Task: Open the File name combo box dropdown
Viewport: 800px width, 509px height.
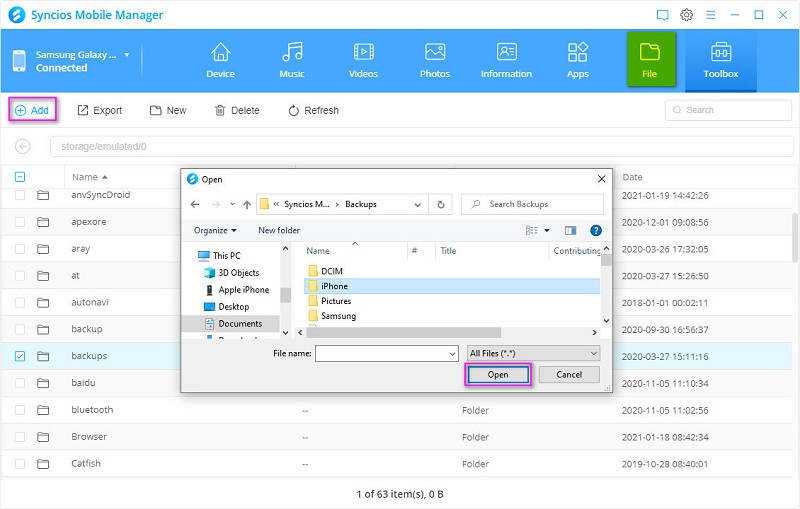Action: (x=452, y=353)
